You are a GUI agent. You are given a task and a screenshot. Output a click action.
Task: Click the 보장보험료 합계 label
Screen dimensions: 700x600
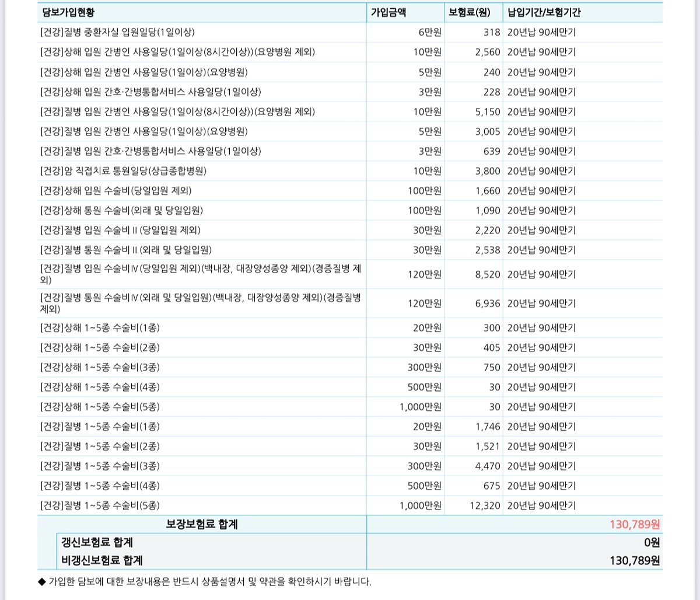click(202, 525)
